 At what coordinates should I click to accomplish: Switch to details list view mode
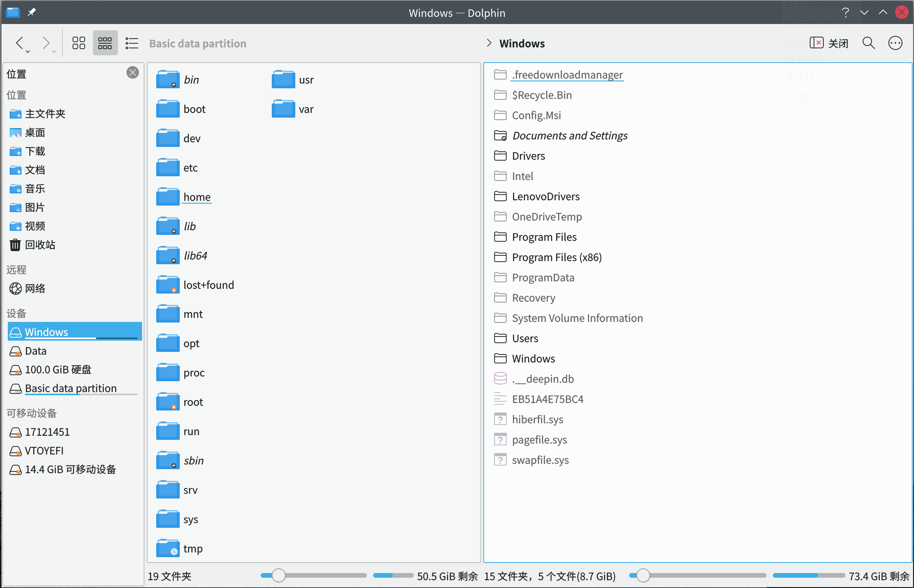tap(132, 43)
